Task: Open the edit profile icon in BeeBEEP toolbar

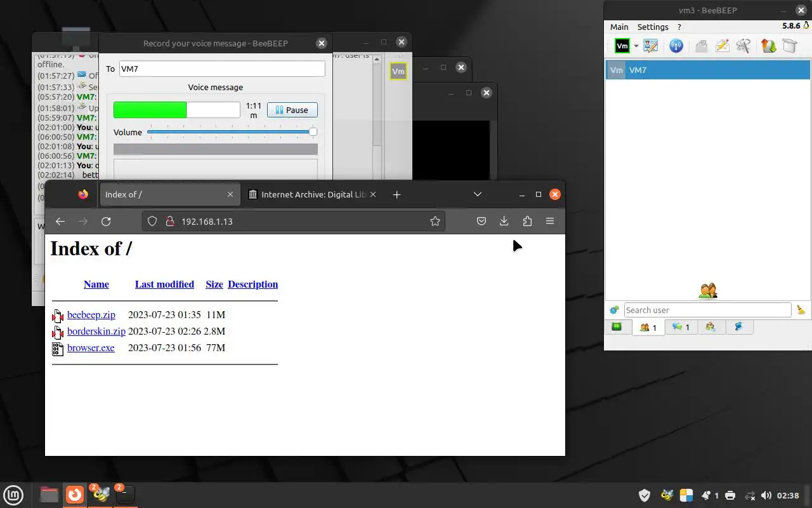Action: click(651, 46)
